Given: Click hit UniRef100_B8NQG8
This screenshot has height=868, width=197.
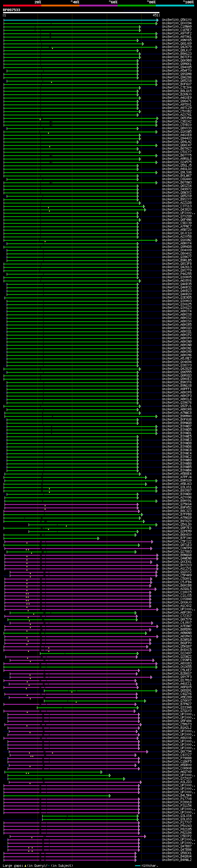Looking at the screenshot, I should coord(176,555).
